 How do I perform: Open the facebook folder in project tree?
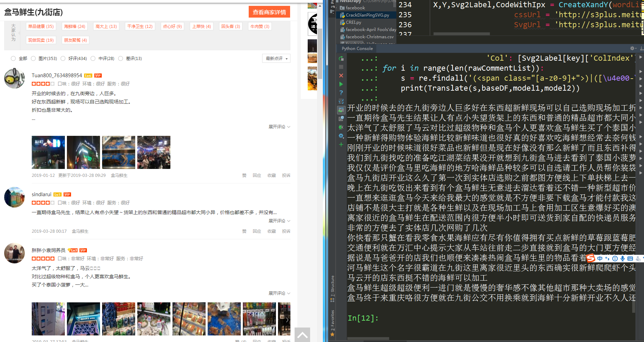355,8
